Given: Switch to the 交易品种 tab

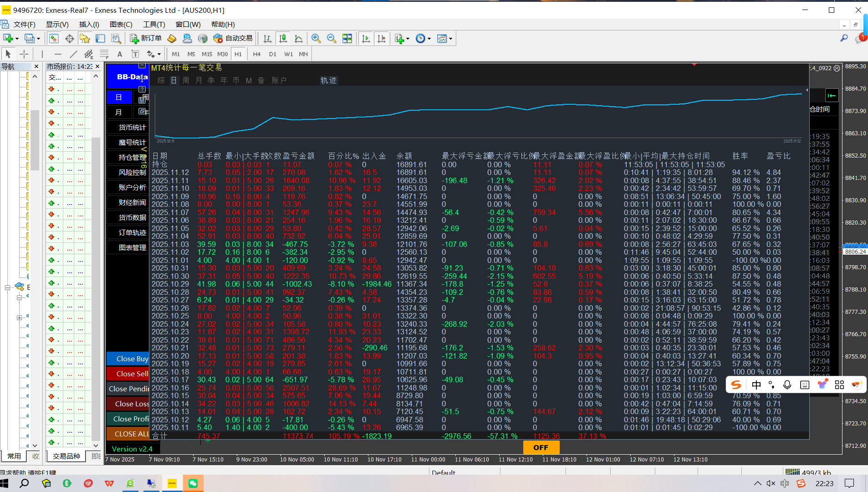Looking at the screenshot, I should coord(66,456).
